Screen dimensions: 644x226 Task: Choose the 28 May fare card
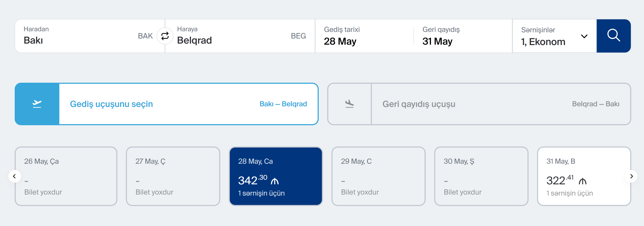[276, 176]
